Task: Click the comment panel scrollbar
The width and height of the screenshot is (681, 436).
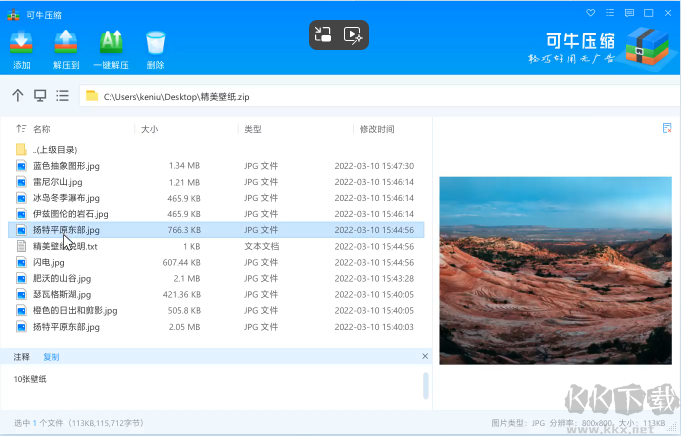Action: 426,385
